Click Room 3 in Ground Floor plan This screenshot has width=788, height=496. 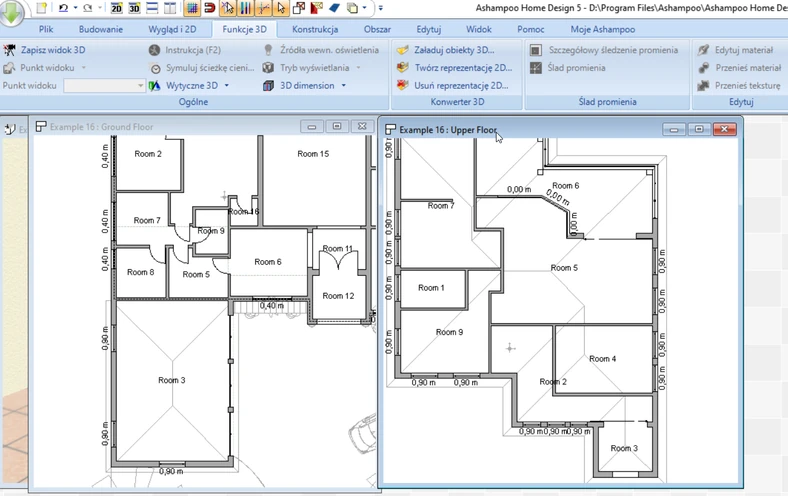coord(171,380)
